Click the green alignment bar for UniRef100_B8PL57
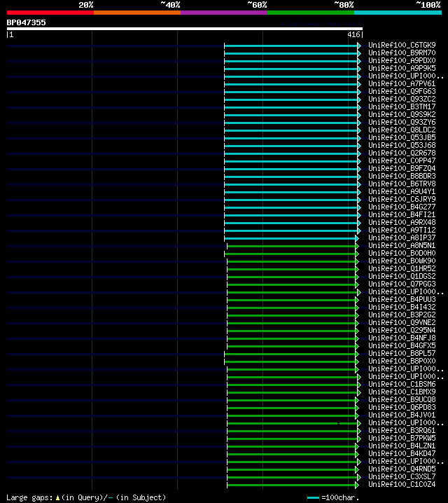The width and height of the screenshot is (448, 503). (x=290, y=354)
